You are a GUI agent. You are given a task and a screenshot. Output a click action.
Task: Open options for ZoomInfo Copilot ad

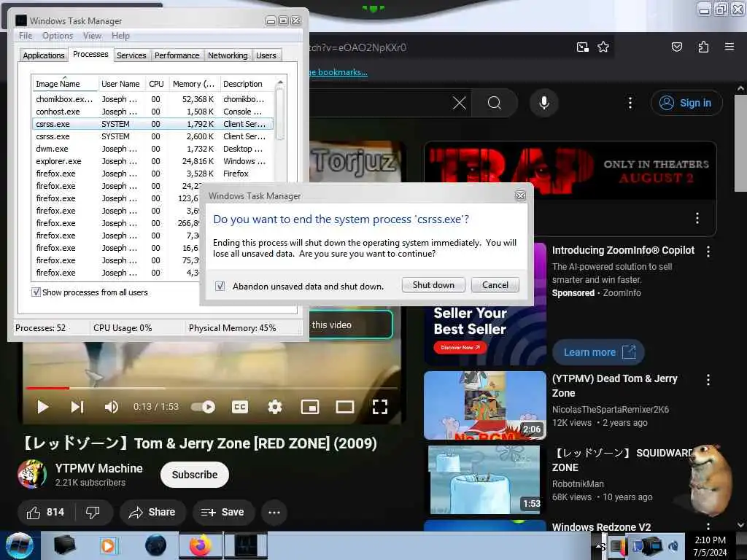[x=708, y=252]
